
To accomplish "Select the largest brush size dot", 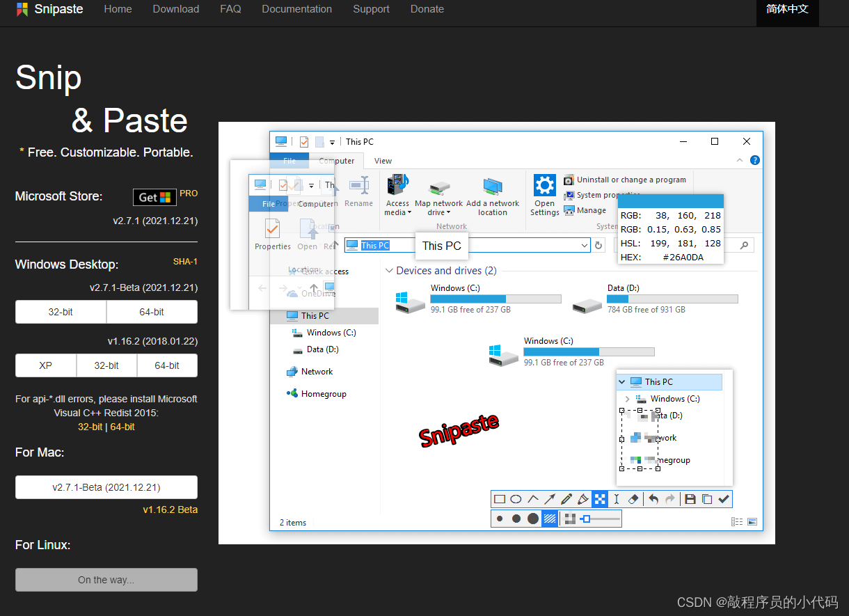I will coord(533,518).
